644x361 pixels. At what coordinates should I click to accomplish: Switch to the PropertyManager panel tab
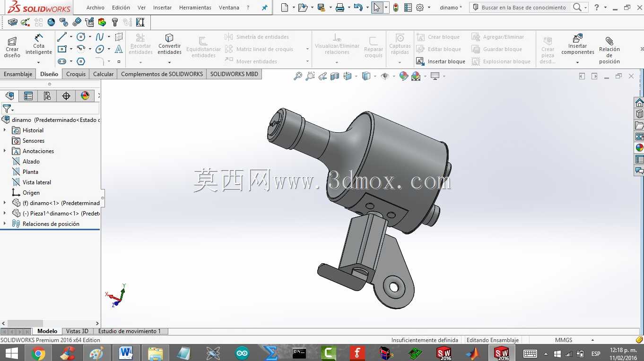pos(28,96)
